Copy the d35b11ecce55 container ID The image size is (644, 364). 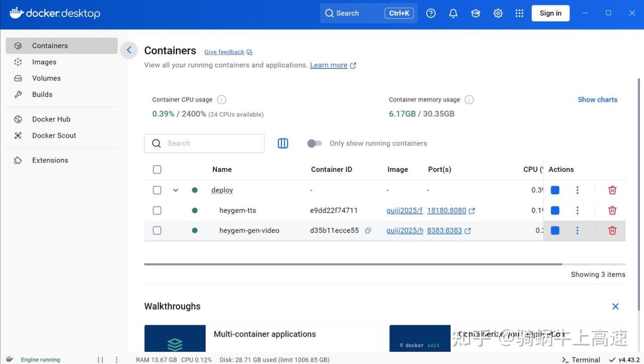point(368,231)
